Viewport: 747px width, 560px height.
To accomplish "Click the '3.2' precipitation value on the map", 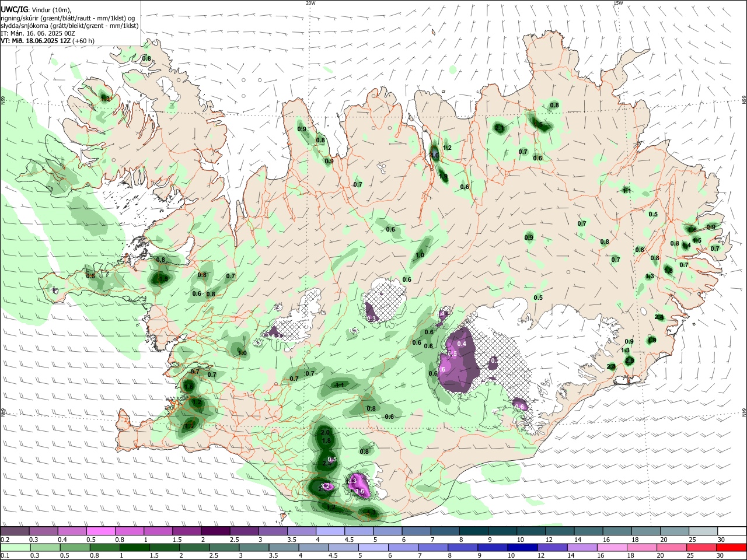I will [x=326, y=486].
